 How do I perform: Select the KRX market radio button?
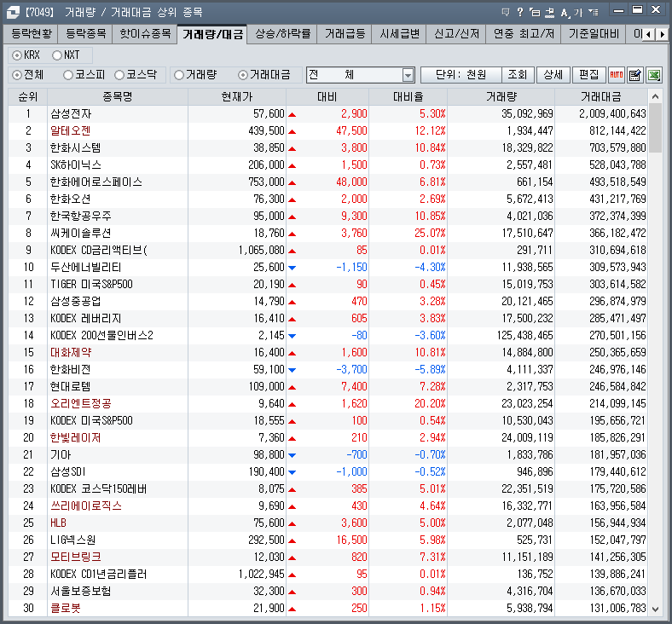click(17, 55)
